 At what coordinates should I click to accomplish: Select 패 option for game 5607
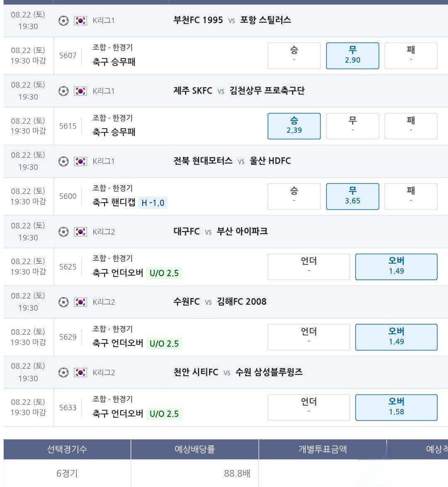[411, 56]
